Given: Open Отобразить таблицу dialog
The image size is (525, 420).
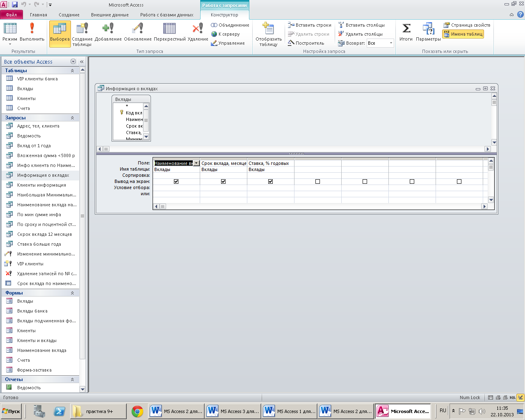Looking at the screenshot, I should pyautogui.click(x=269, y=34).
